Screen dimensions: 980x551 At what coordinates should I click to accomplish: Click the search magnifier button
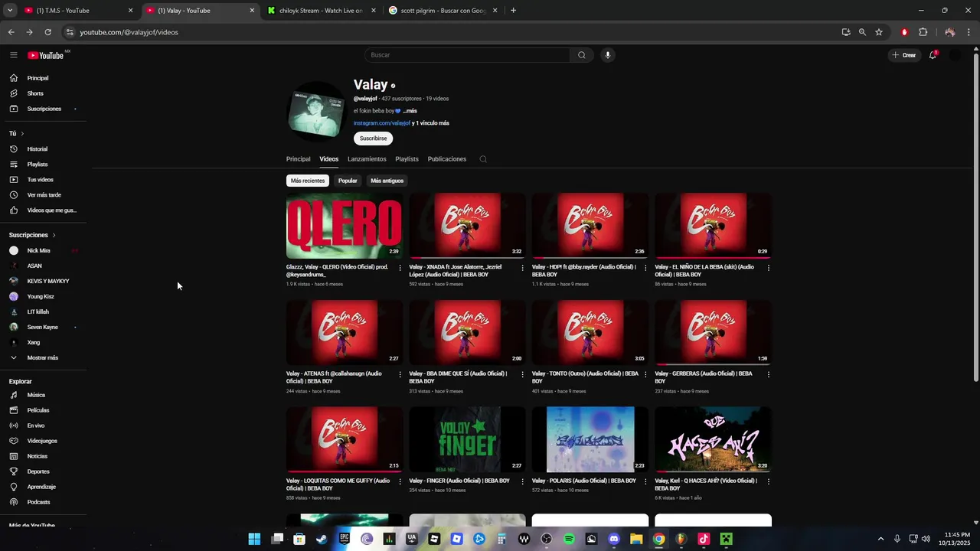[582, 55]
